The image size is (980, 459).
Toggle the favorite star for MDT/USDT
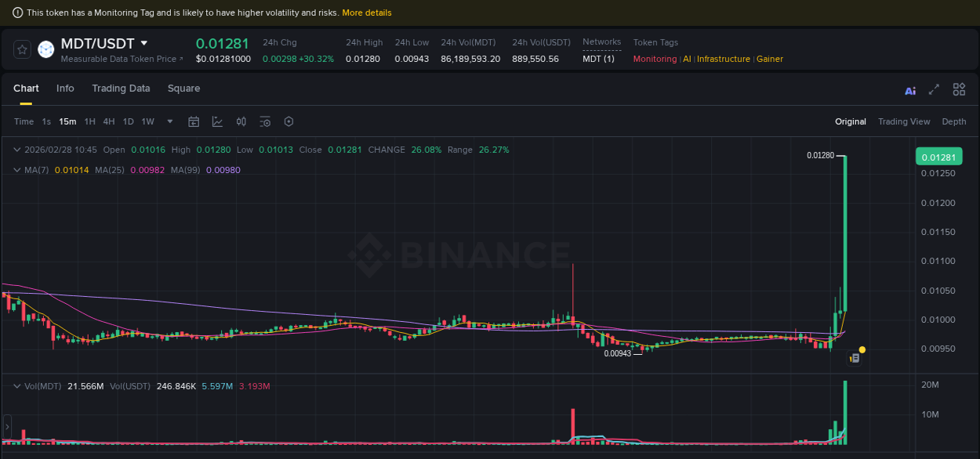click(22, 49)
